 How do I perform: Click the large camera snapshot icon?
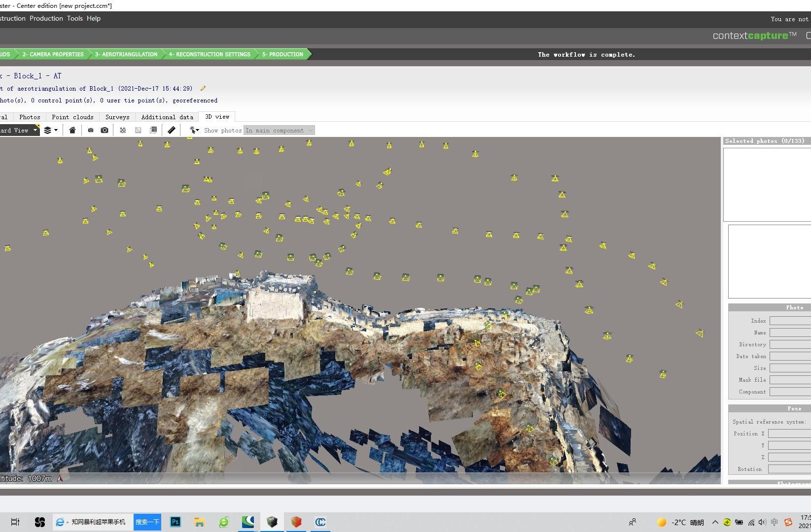coord(105,130)
